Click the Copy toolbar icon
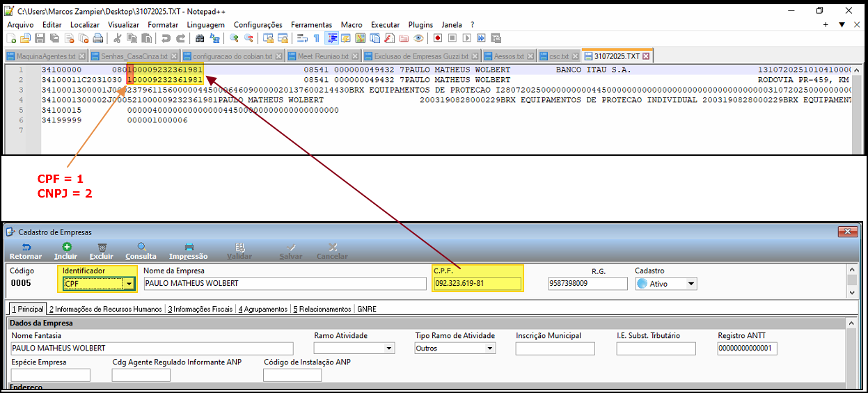 [x=132, y=38]
